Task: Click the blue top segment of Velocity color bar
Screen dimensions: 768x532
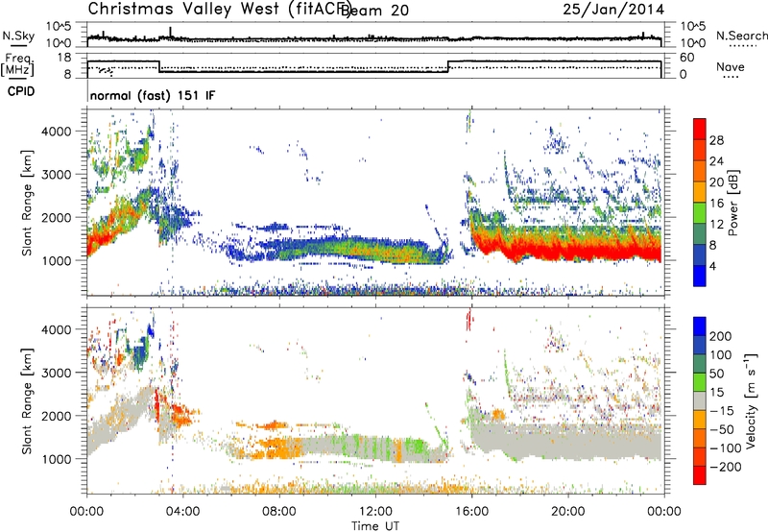Action: click(700, 326)
